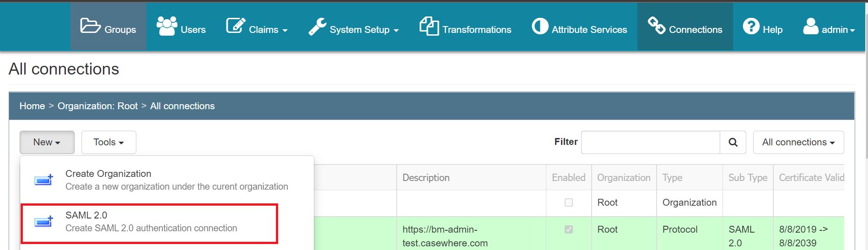Click the Connections chain link icon
868x250 pixels.
656,26
